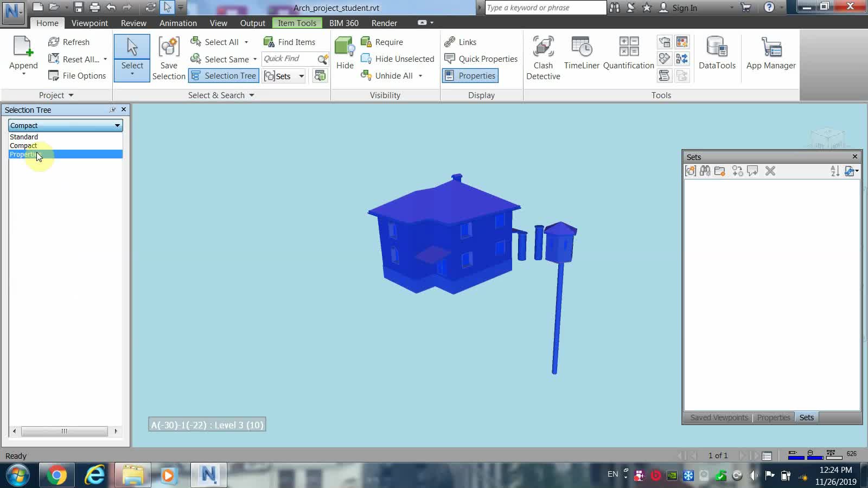Open the Animation ribbon tab

tap(178, 23)
